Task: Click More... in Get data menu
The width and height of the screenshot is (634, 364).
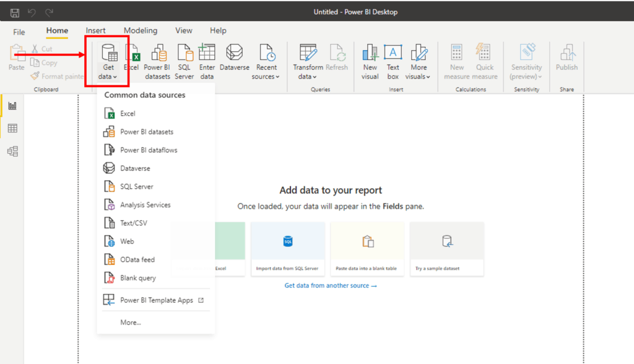Action: click(x=155, y=323)
